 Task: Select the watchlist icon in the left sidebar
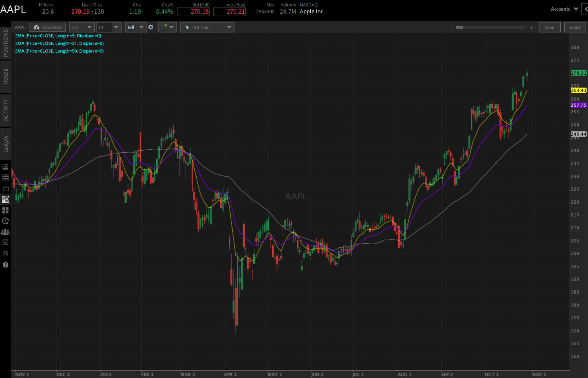coord(6,177)
